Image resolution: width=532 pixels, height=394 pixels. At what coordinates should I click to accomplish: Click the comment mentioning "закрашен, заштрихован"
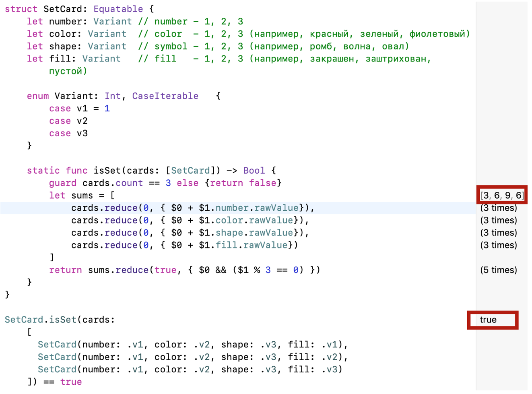[x=285, y=59]
